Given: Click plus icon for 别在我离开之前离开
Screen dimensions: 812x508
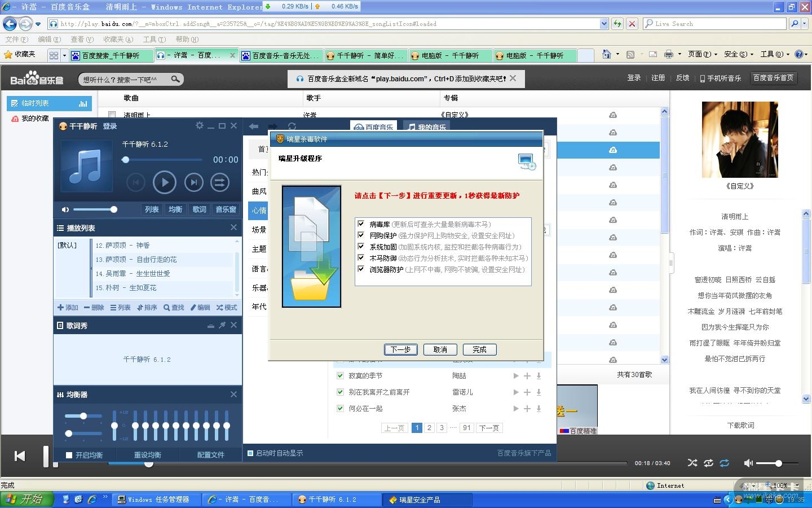Looking at the screenshot, I should [527, 392].
